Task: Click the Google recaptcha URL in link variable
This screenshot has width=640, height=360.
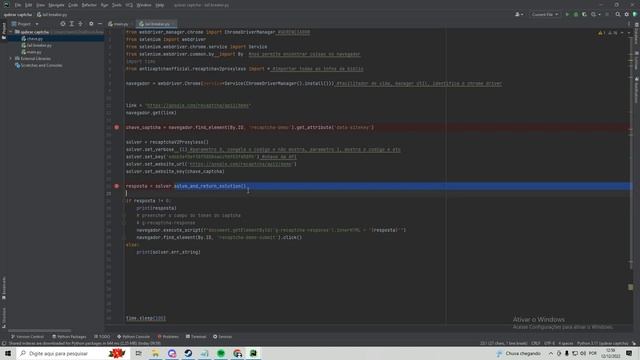Action: coord(198,106)
